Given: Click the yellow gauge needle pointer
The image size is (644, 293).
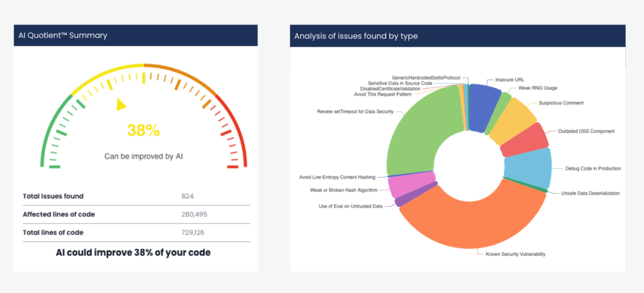Looking at the screenshot, I should coord(120,104).
